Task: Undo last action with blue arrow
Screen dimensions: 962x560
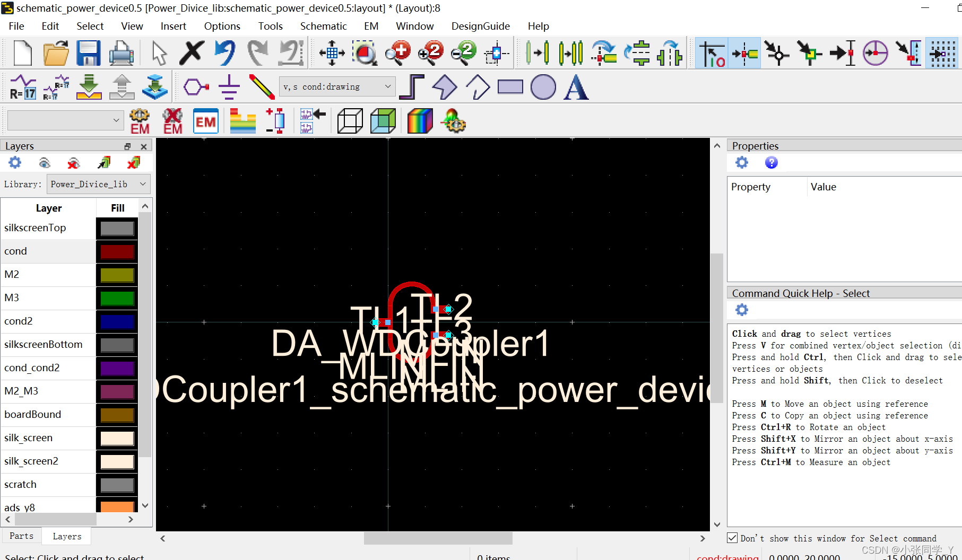Action: coord(224,53)
